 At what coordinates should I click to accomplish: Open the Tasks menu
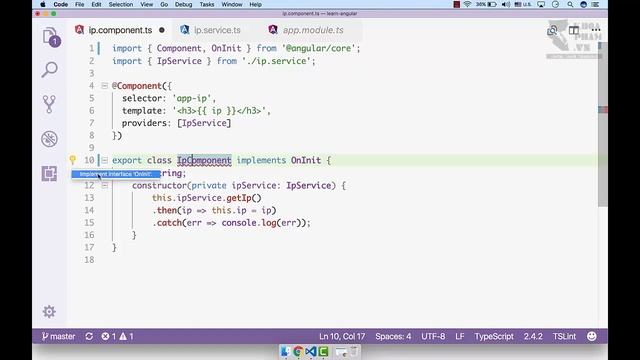[207, 4]
